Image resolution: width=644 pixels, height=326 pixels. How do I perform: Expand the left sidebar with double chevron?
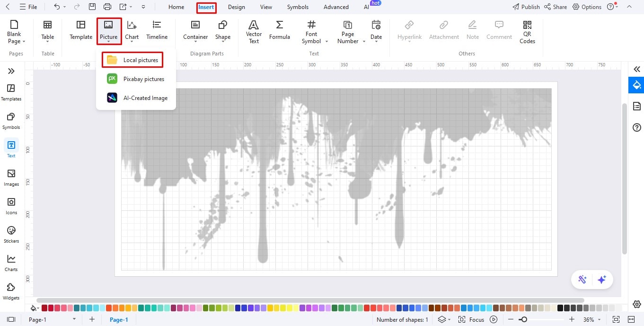pyautogui.click(x=11, y=71)
